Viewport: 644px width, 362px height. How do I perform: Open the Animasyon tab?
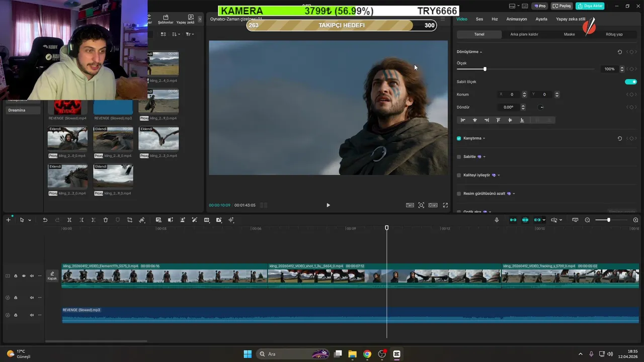tap(517, 19)
